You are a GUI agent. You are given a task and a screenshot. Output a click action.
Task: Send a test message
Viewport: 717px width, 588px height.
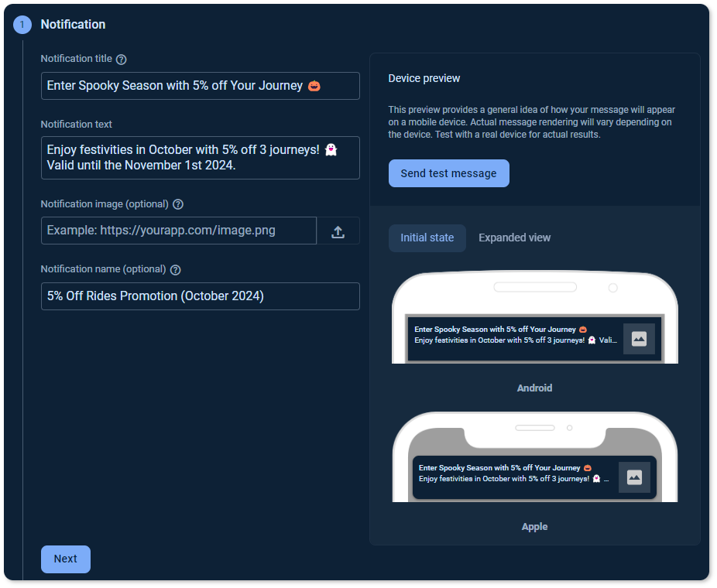(448, 173)
